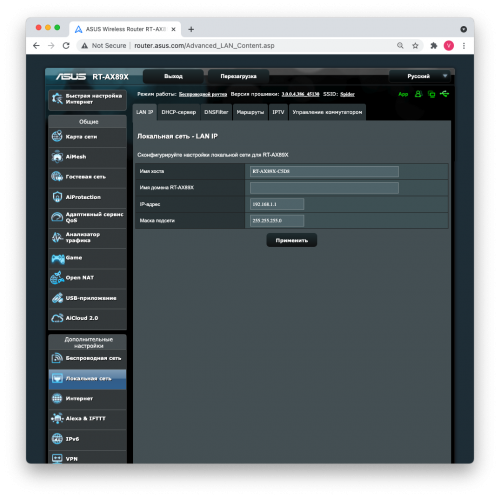Select the LAN IP tab
The height and width of the screenshot is (498, 500).
click(x=145, y=112)
